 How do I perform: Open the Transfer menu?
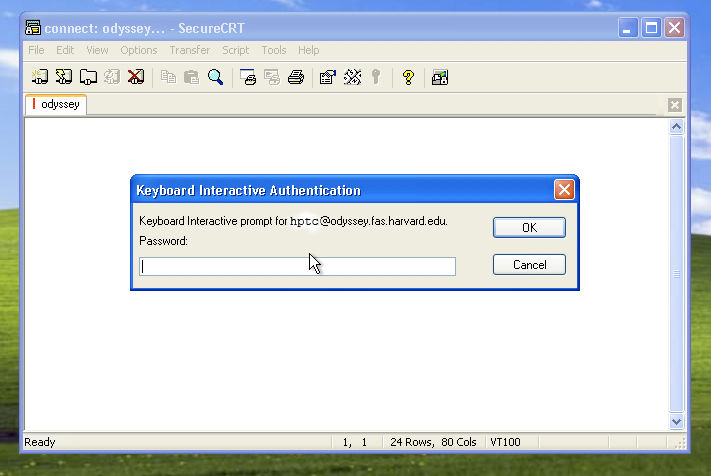190,50
